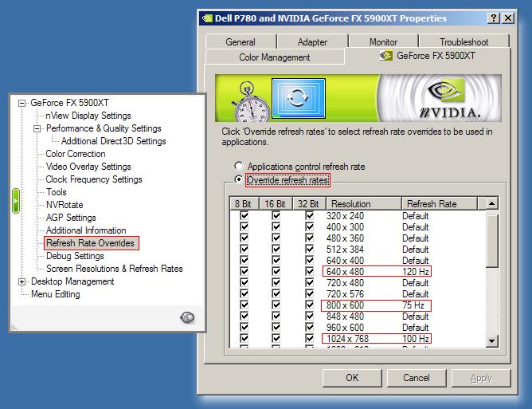Viewport: 532px width, 409px height.
Task: Click the Apply button
Action: (481, 378)
